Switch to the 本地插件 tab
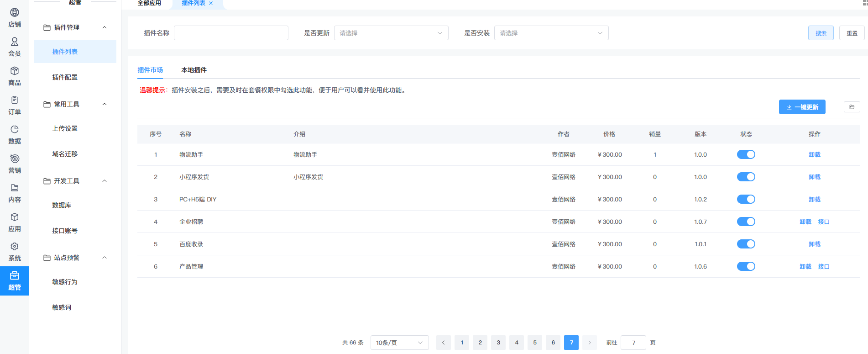This screenshot has width=868, height=354. 194,70
